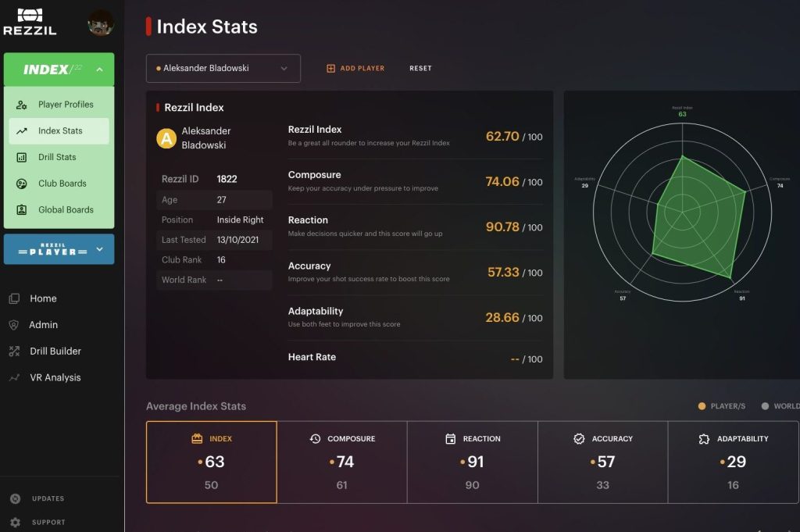Click the Index card icon
Viewport: 800px width, 532px height.
tap(197, 439)
